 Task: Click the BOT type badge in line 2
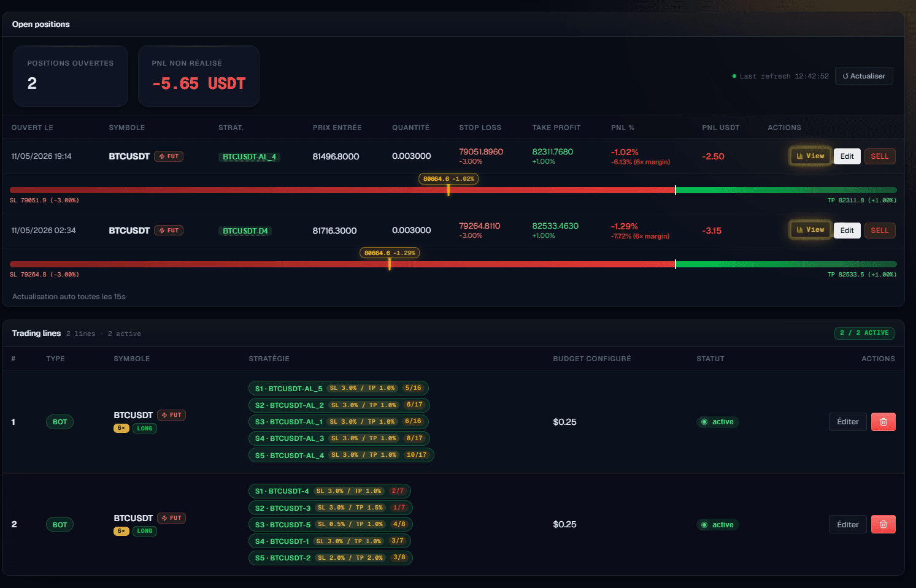tap(60, 525)
